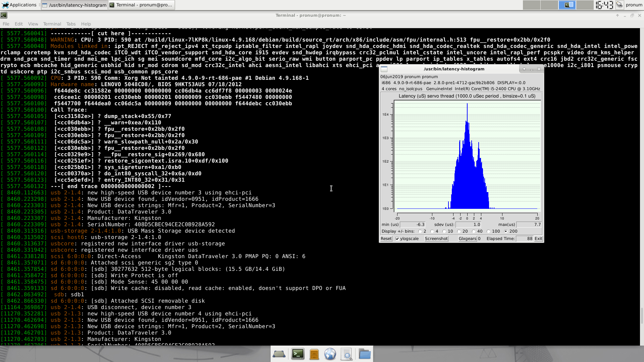This screenshot has height=362, width=644.
Task: Click 'USB Mass Storage device detected' line
Action: tap(181, 231)
